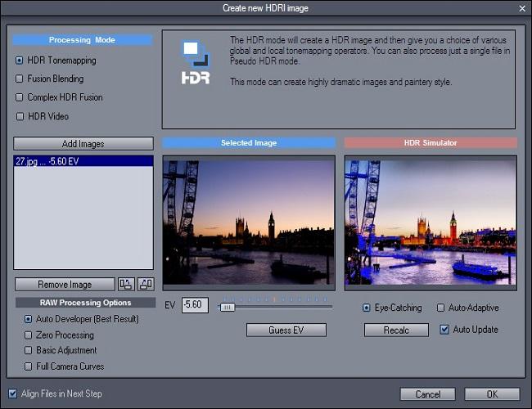
Task: Disable the Auto Update checkbox
Action: [444, 330]
